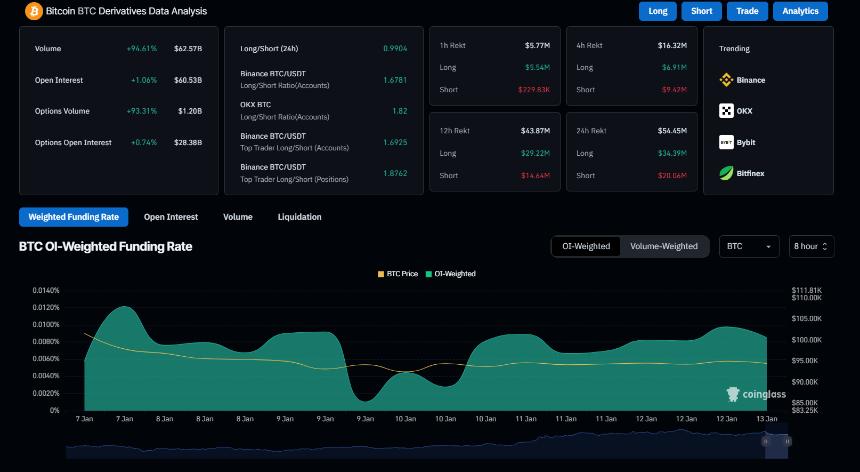Open the Analytics button

click(x=800, y=11)
